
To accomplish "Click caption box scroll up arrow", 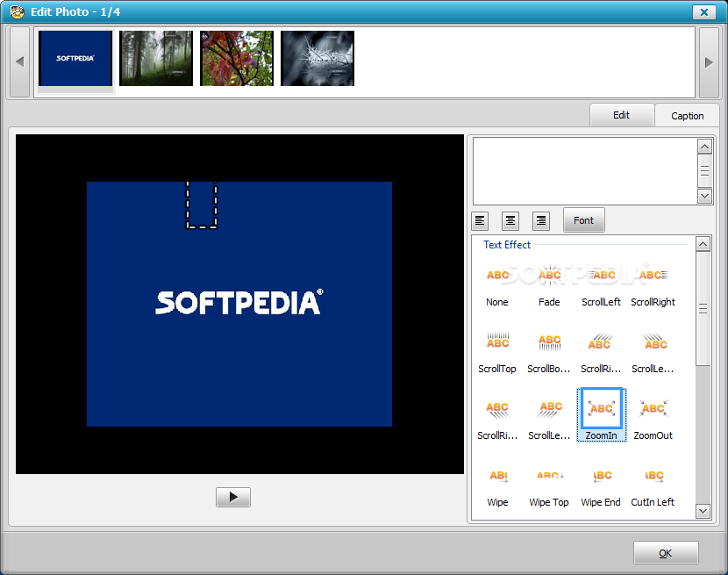I will click(x=705, y=147).
